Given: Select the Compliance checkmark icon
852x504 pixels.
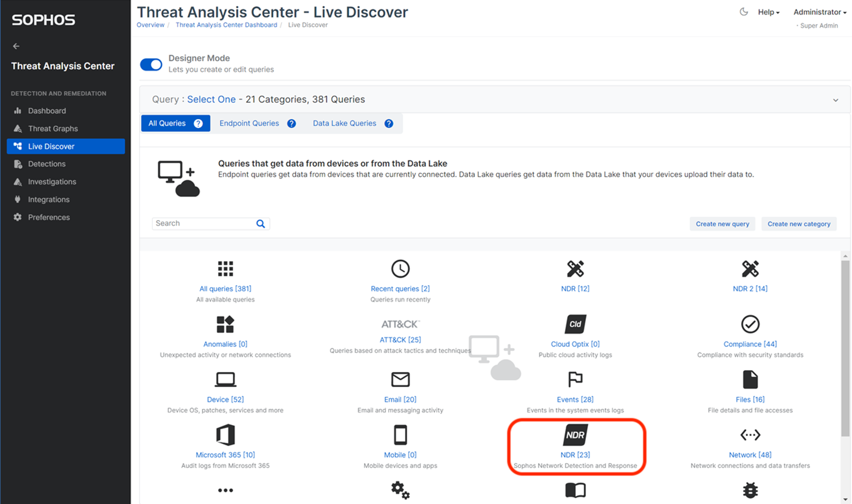Looking at the screenshot, I should [750, 324].
